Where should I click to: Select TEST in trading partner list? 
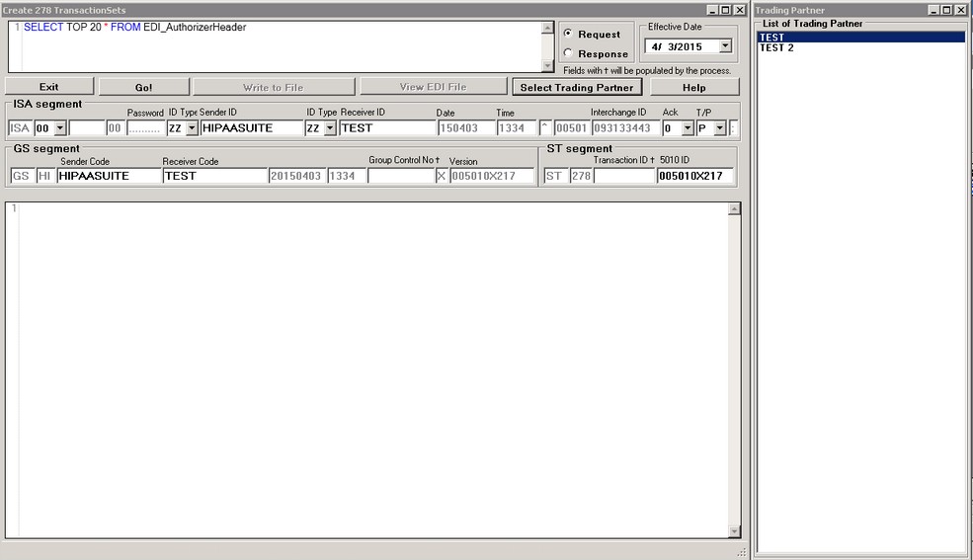(x=771, y=38)
